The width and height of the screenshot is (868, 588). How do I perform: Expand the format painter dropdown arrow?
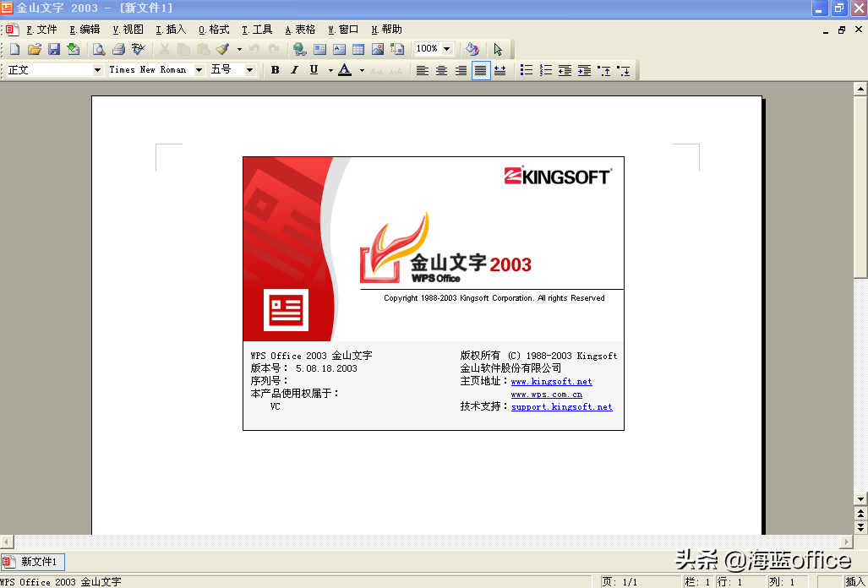239,49
